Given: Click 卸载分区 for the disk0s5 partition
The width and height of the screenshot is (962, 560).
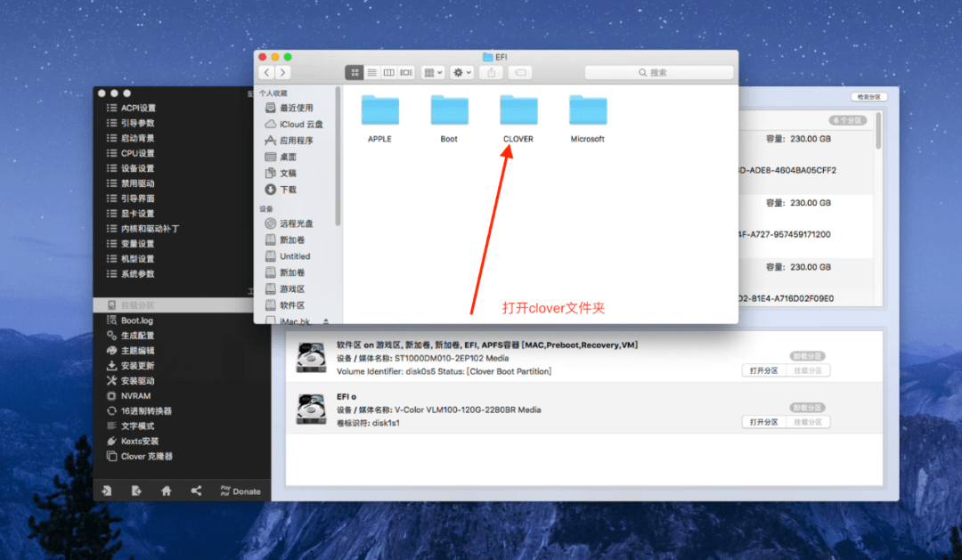Looking at the screenshot, I should [x=807, y=356].
